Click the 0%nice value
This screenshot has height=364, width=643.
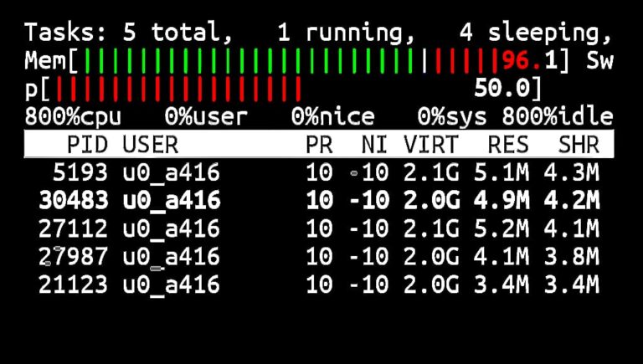point(332,117)
